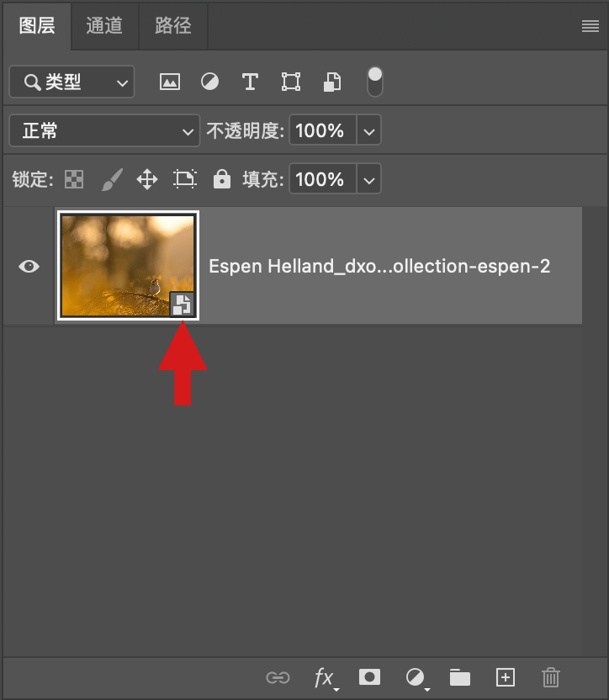Delete layer with trash icon
This screenshot has height=700, width=609.
(x=550, y=677)
